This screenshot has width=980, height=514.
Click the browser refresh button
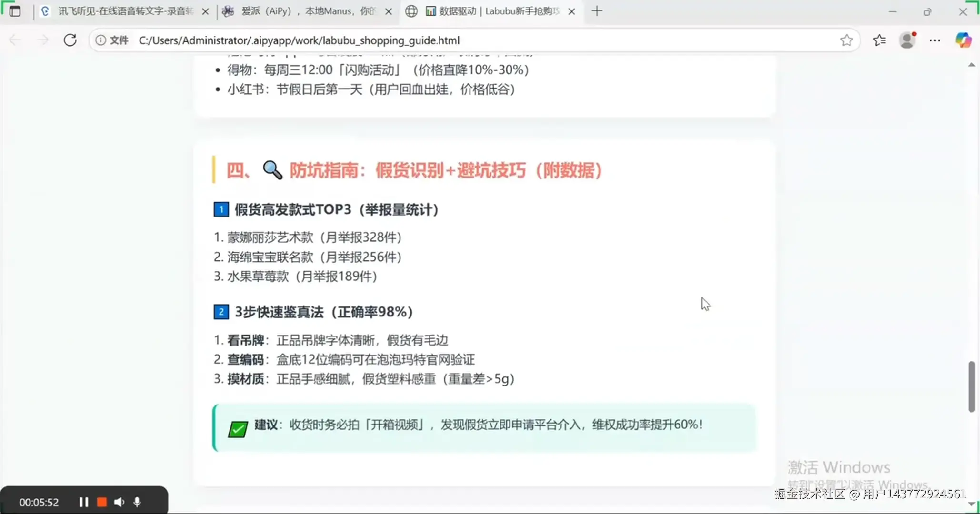click(x=70, y=40)
